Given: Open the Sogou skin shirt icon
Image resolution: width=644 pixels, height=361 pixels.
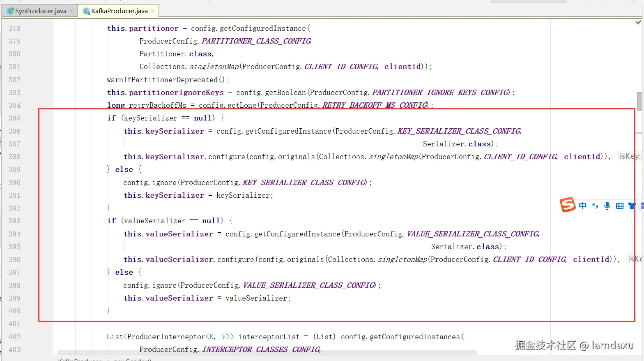Looking at the screenshot, I should 632,206.
